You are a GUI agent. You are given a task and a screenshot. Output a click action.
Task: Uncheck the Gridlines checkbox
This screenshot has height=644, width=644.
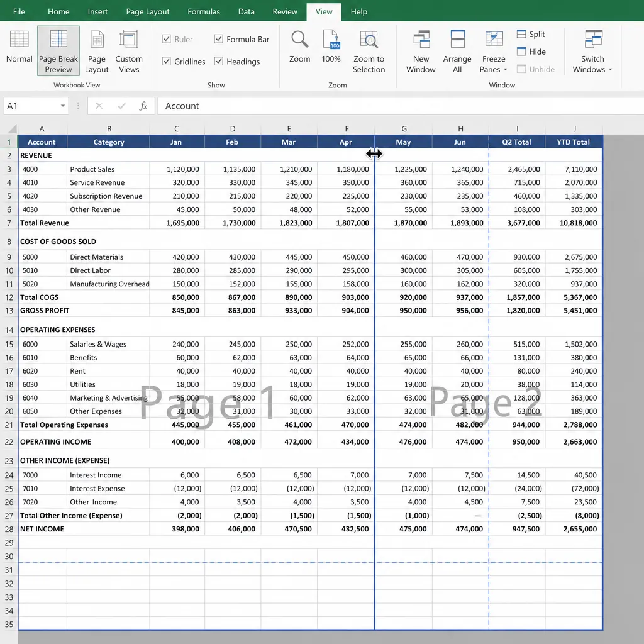pyautogui.click(x=184, y=61)
